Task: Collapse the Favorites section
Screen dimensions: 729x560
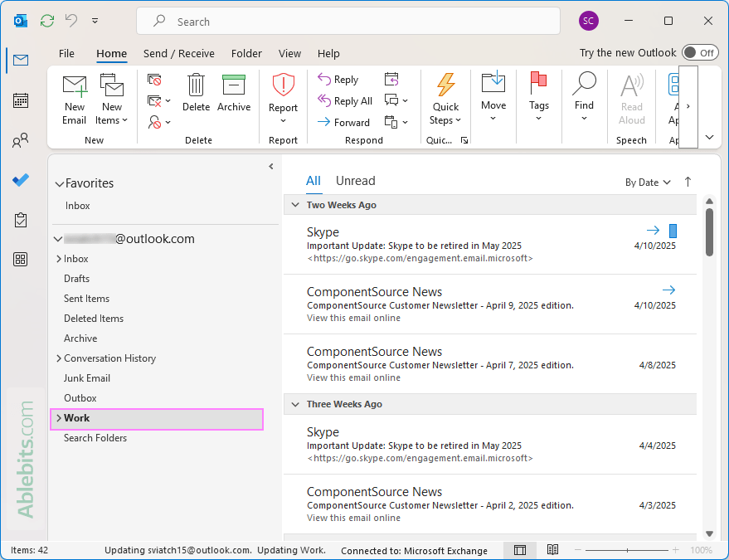Action: click(x=59, y=184)
